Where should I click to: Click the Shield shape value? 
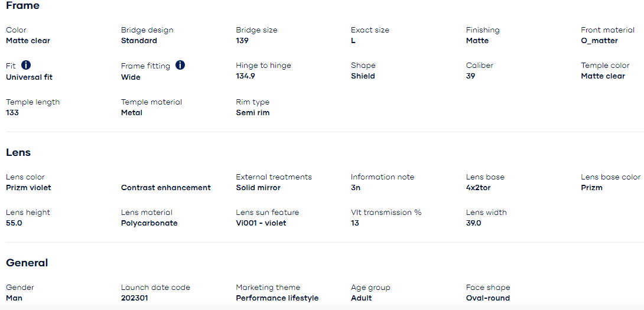(x=363, y=76)
